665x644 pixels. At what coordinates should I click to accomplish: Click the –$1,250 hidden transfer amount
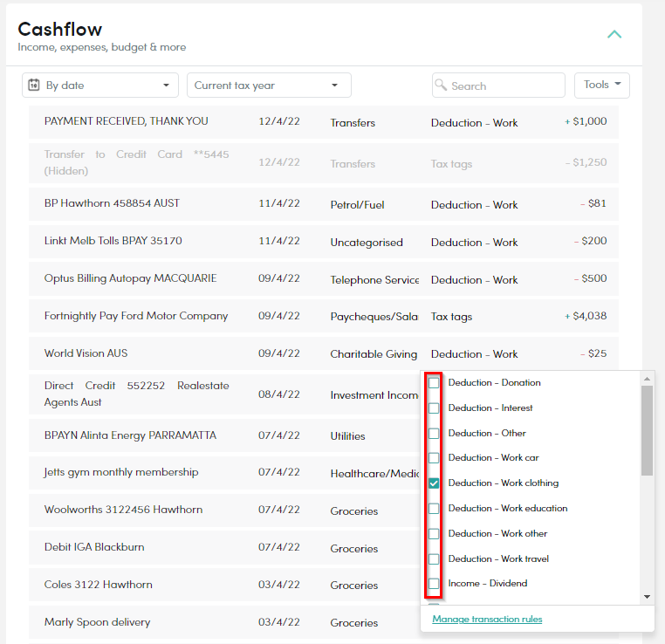click(586, 162)
